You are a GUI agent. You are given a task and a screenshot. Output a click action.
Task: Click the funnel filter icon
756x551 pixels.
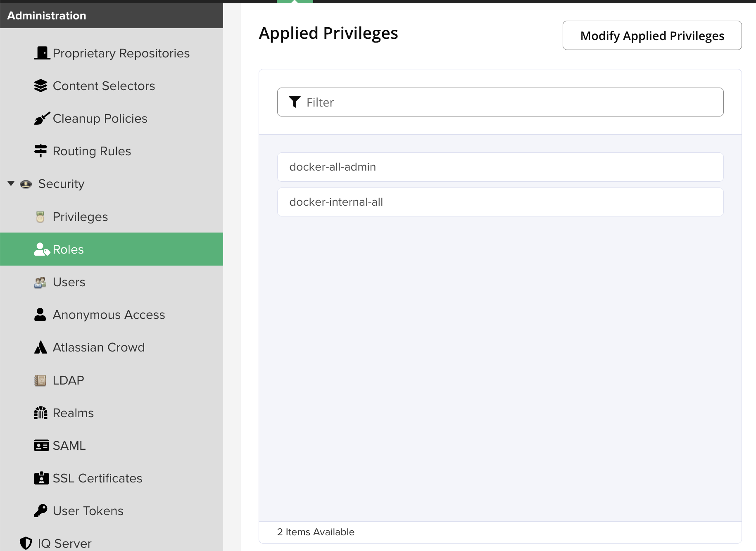(x=295, y=102)
